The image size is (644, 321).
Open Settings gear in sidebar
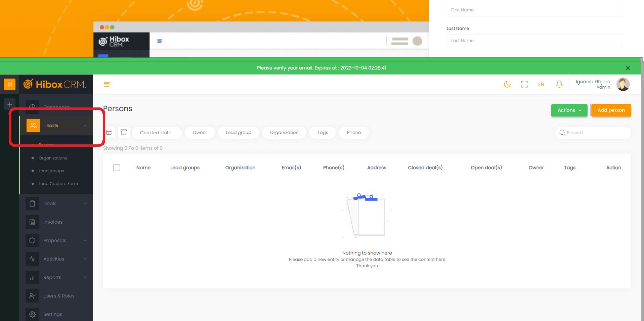tap(32, 314)
